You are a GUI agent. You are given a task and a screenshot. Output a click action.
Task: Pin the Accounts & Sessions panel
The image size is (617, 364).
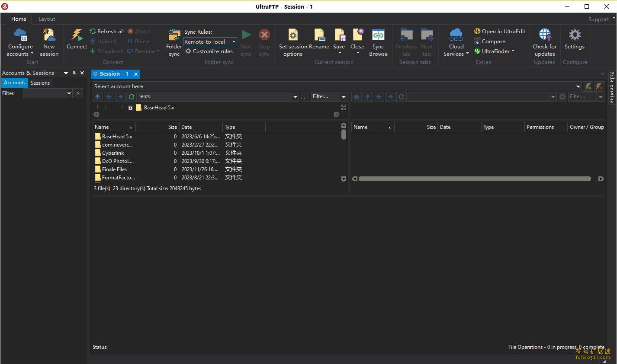(x=74, y=73)
